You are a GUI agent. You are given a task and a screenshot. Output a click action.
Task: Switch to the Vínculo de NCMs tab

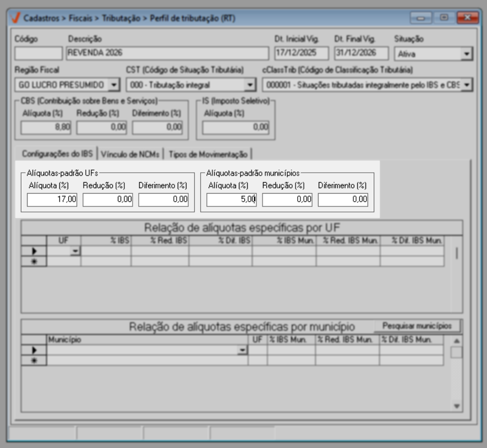click(131, 154)
